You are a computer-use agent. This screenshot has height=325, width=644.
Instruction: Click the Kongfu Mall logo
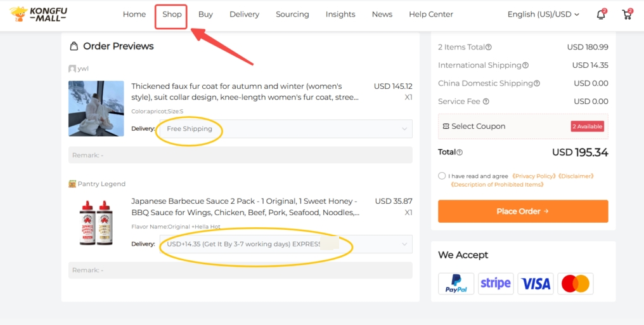point(39,14)
